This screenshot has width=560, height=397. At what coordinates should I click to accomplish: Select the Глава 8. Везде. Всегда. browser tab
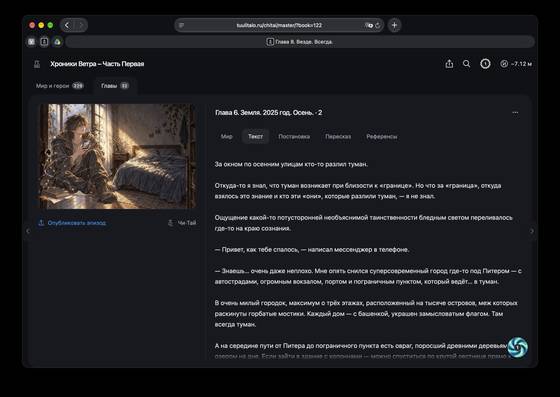click(x=300, y=42)
